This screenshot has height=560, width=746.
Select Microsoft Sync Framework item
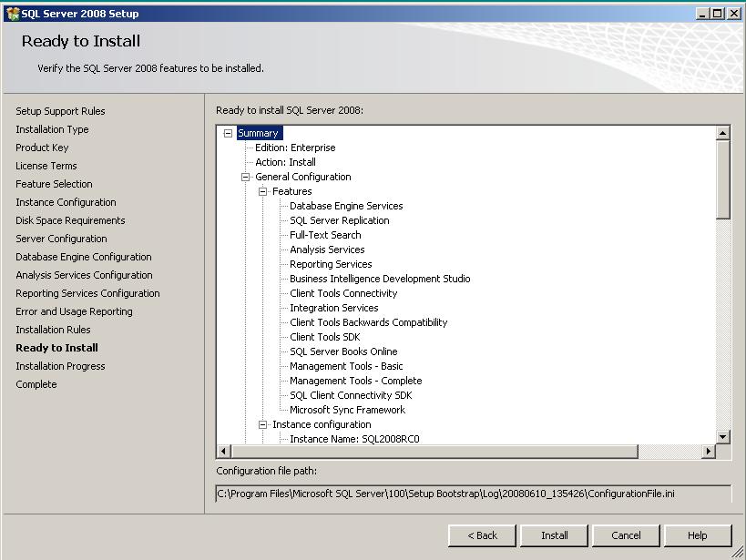[348, 410]
